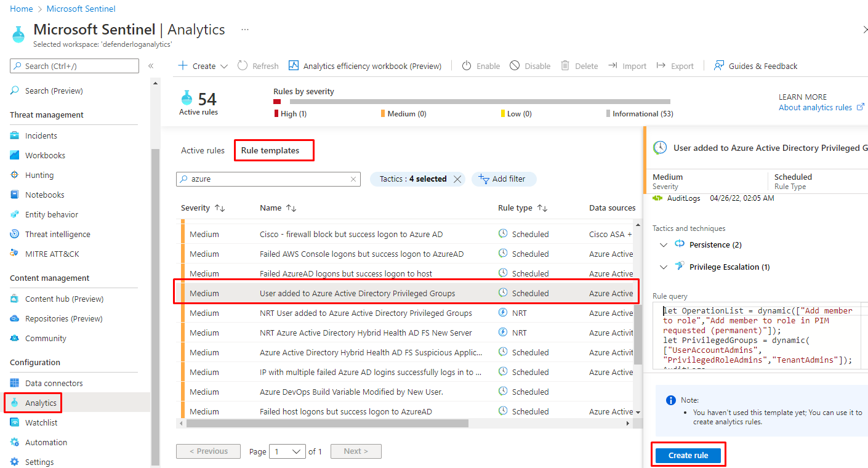Expand Persistence tactics section
This screenshot has width=868, height=468.
[664, 244]
